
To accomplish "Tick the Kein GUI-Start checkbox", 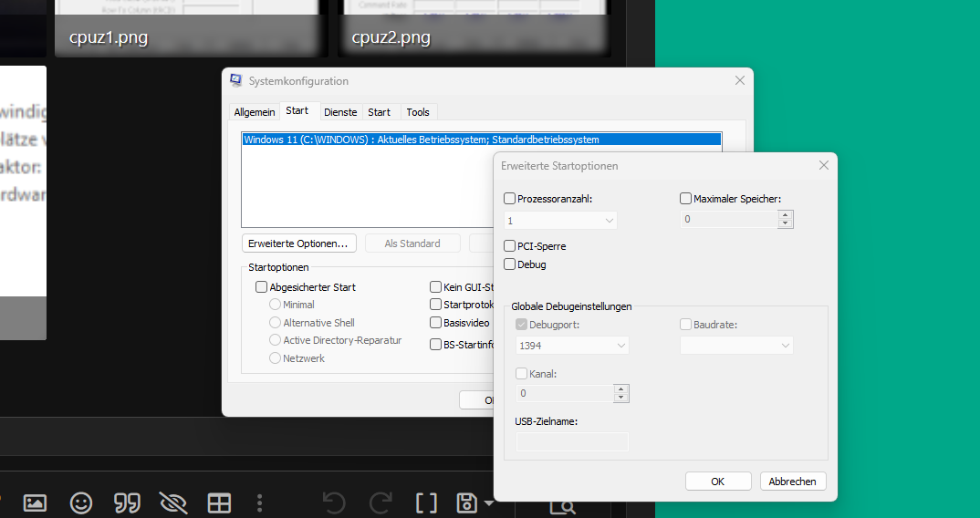I will click(x=435, y=287).
